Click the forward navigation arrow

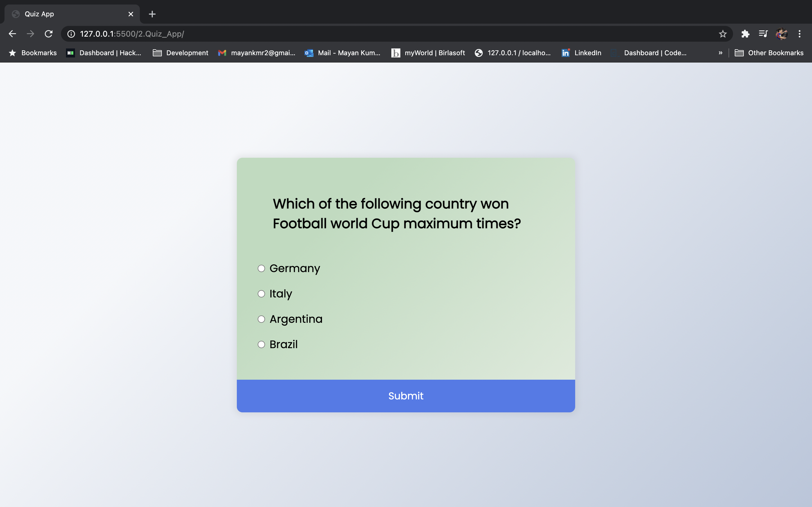tap(30, 34)
